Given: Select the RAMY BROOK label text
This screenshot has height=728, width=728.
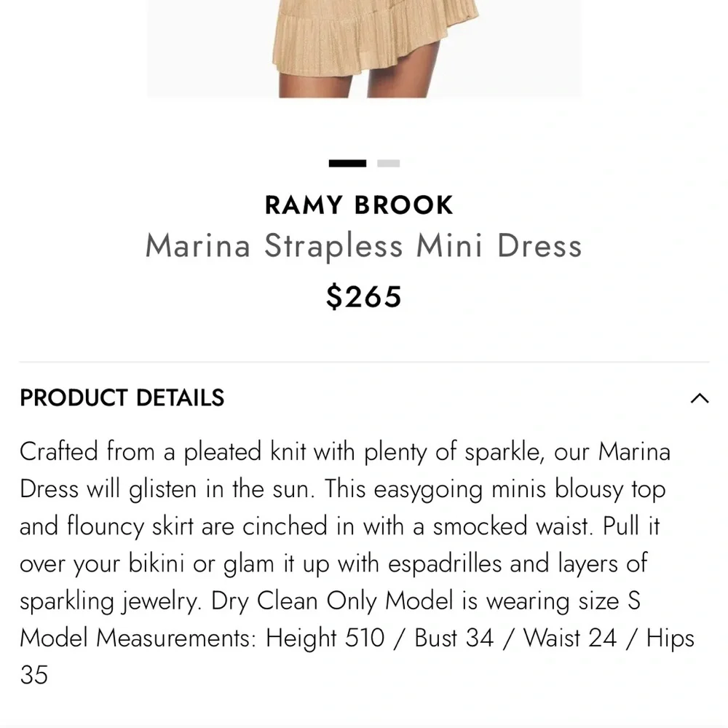Looking at the screenshot, I should 358,205.
